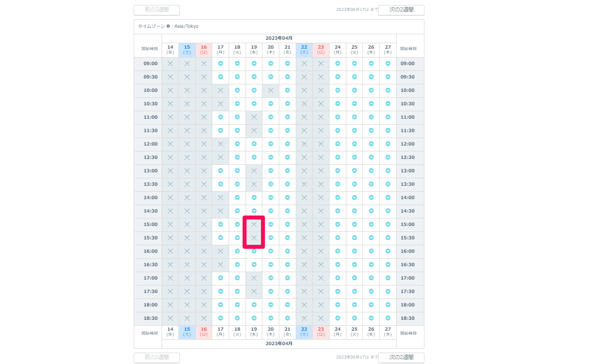The height and width of the screenshot is (364, 590).
Task: Select available slot April 17 at 13:30
Action: pos(221,184)
